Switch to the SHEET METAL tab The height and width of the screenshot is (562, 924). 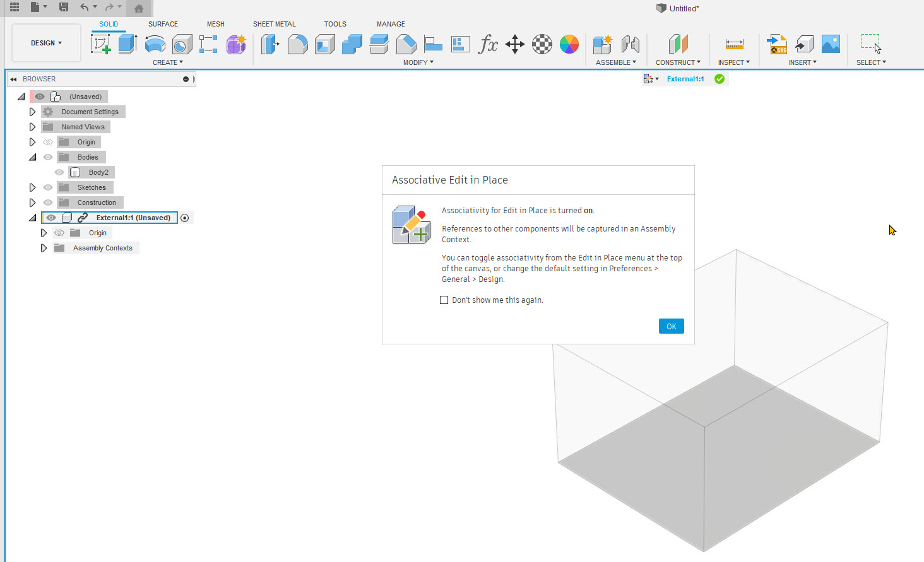[274, 23]
